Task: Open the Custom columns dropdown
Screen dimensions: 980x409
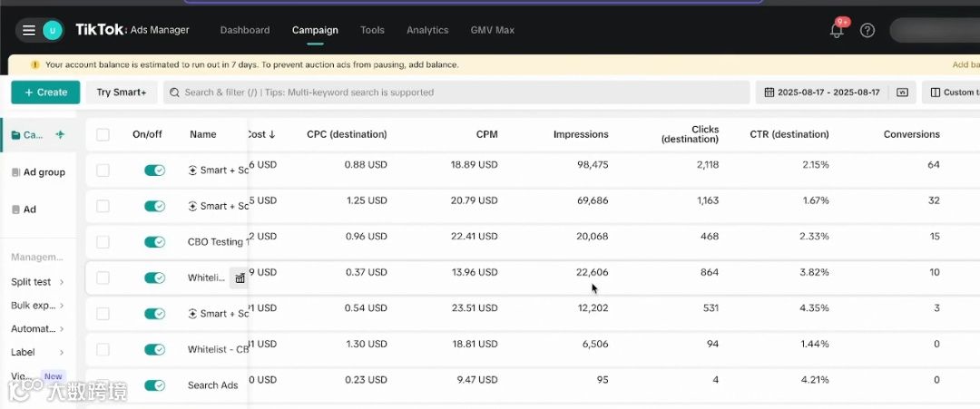Action: coord(951,93)
